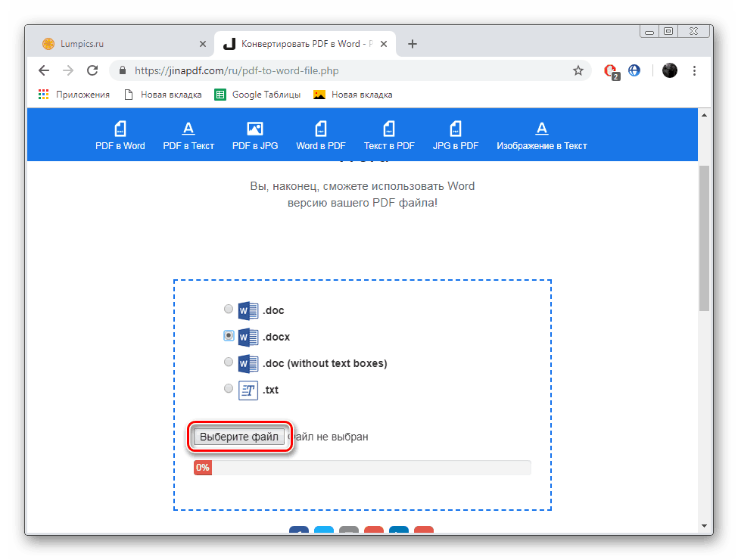Click the Word icon beside .doc
This screenshot has width=738, height=560.
point(248,310)
